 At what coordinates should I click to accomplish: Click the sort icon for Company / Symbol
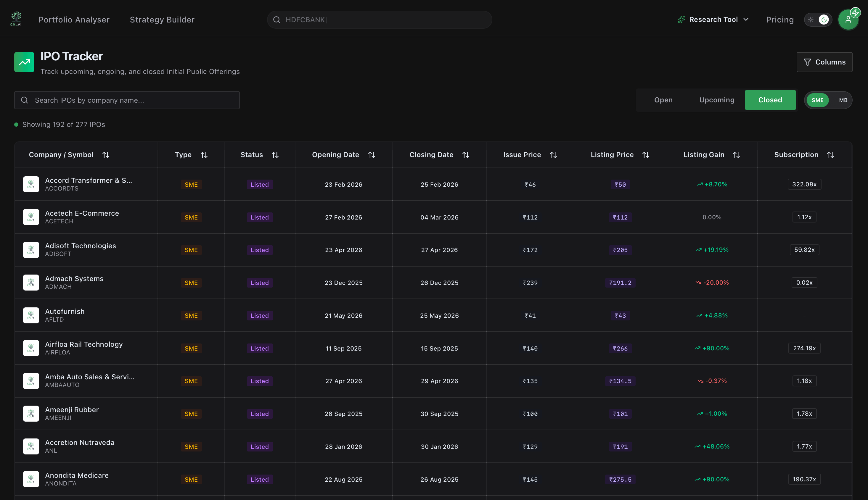pyautogui.click(x=106, y=155)
